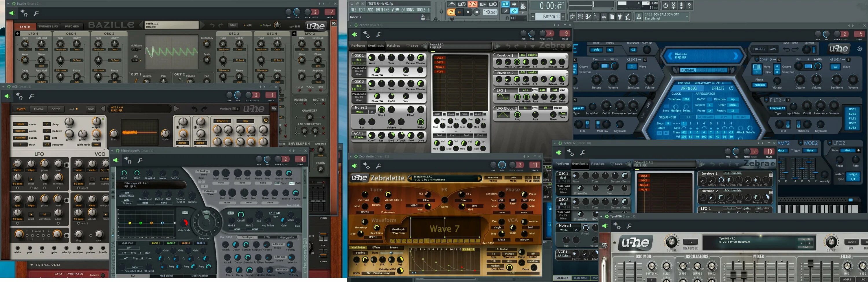The width and height of the screenshot is (868, 282).
Task: Click Bazille preset name display
Action: point(172,25)
